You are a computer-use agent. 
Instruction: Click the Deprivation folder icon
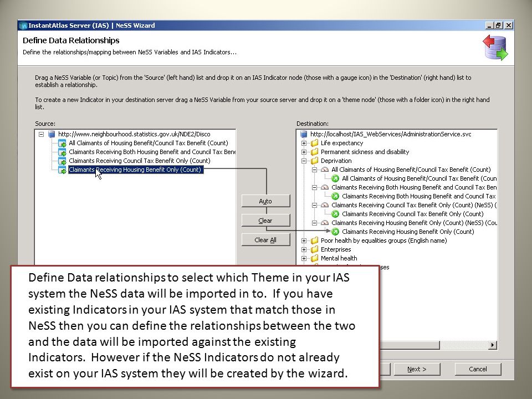pos(315,161)
